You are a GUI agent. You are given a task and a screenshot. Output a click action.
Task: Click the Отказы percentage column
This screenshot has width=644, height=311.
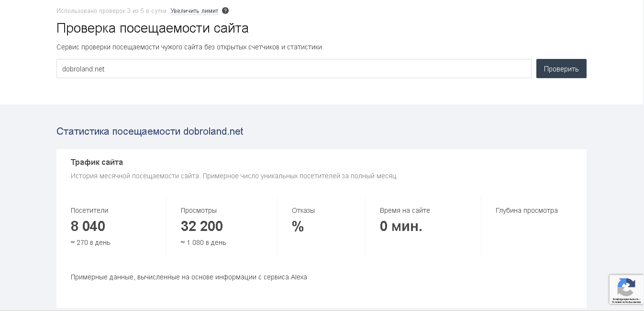point(299,226)
